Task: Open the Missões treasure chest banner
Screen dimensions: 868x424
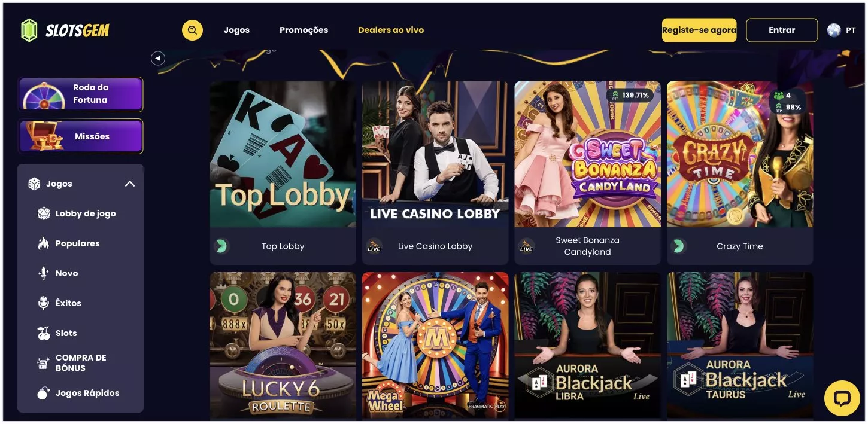Action: (x=81, y=136)
